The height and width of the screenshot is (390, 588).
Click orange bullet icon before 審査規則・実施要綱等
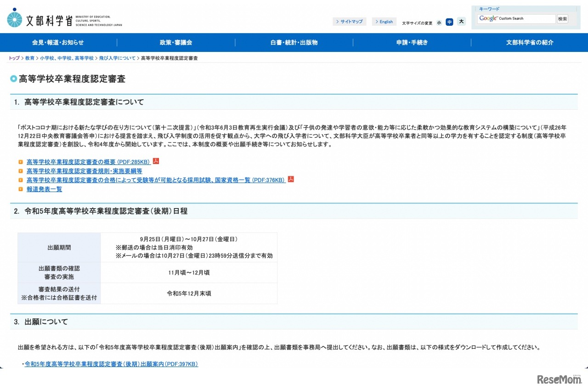pyautogui.click(x=21, y=171)
